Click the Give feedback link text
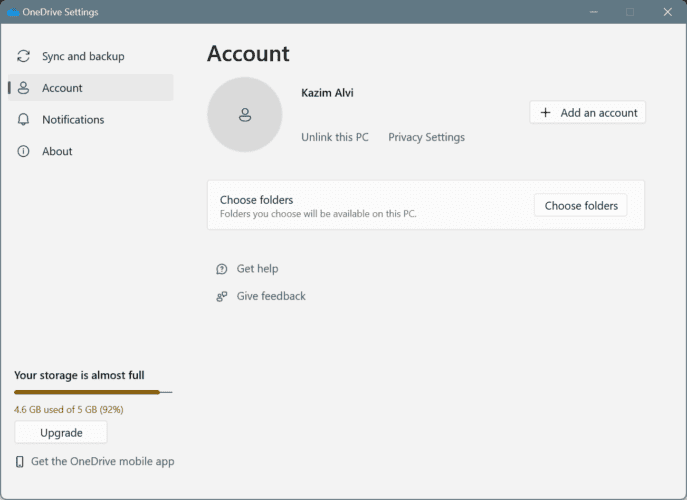Screen dimensions: 687x500 coord(271,296)
